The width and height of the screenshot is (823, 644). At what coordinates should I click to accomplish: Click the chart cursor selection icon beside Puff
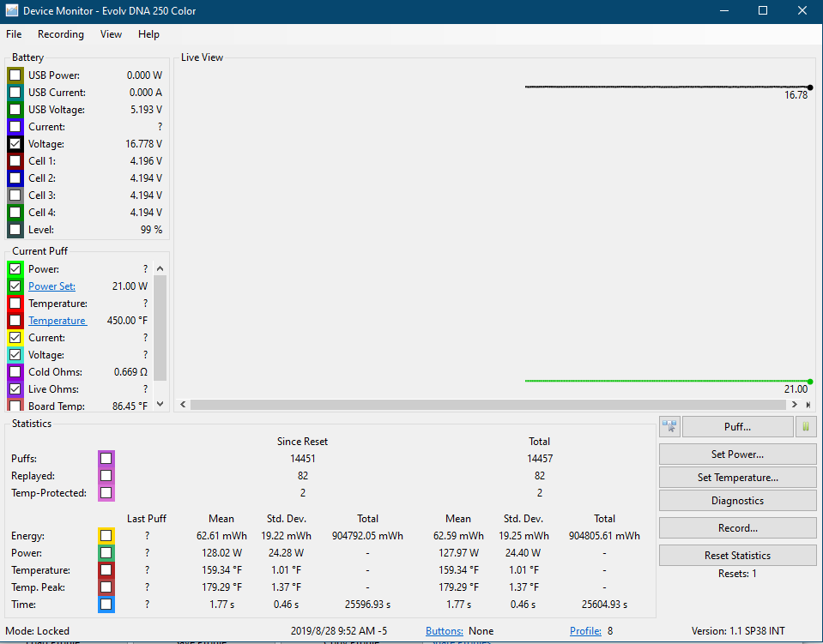pos(669,426)
